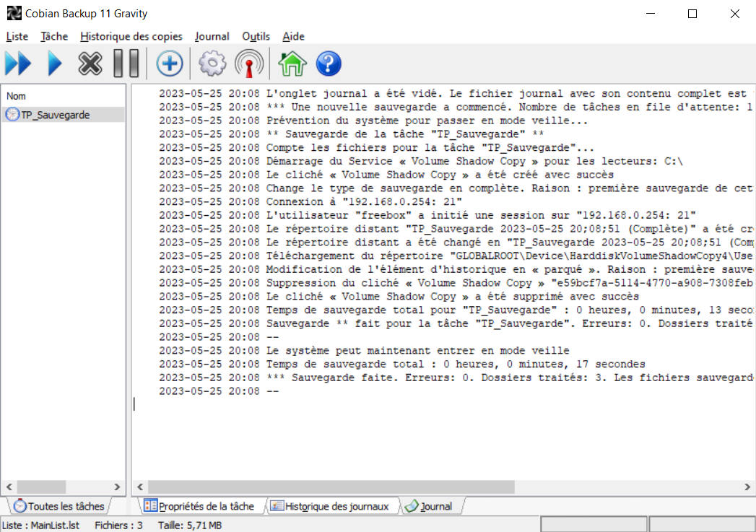The height and width of the screenshot is (532, 756).
Task: Click status bar 'Liste : MainList.lst'
Action: click(41, 526)
